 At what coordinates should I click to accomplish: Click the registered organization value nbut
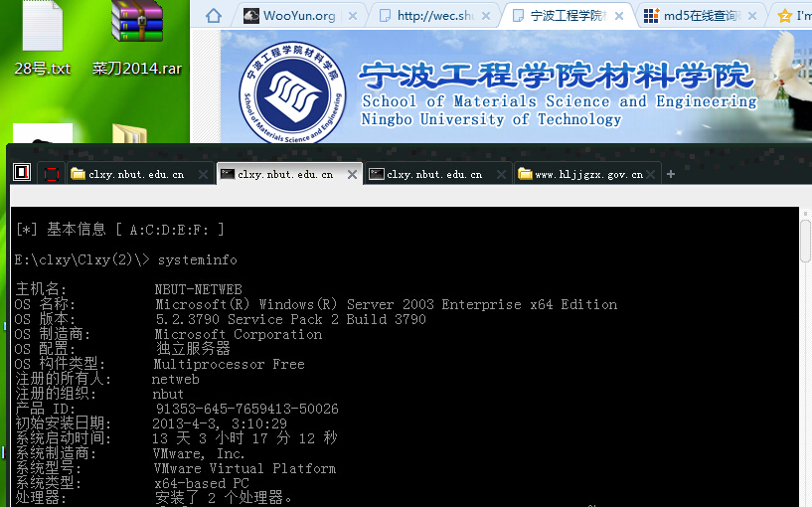pos(168,394)
